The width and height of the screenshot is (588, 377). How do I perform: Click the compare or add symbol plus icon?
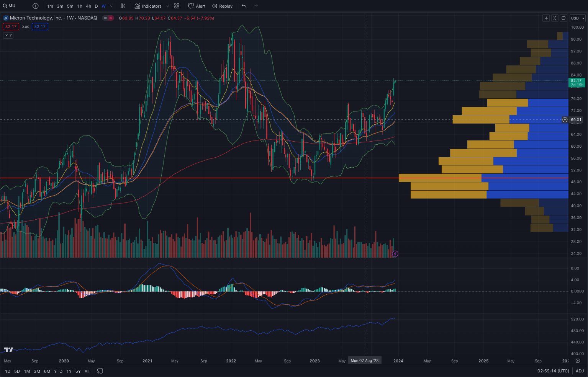coord(36,6)
